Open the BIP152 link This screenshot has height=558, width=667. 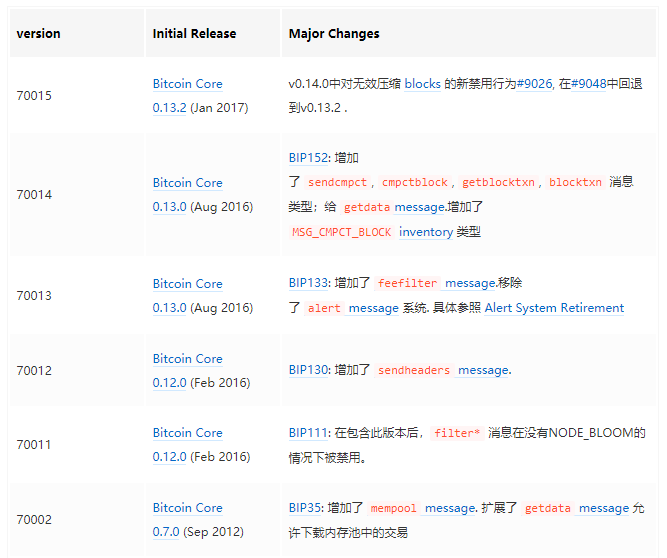pos(308,158)
